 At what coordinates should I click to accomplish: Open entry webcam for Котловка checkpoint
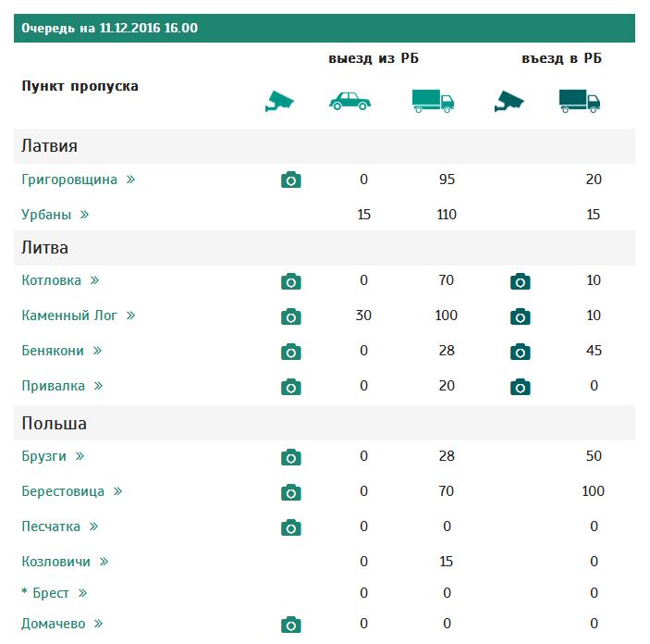pos(521,281)
